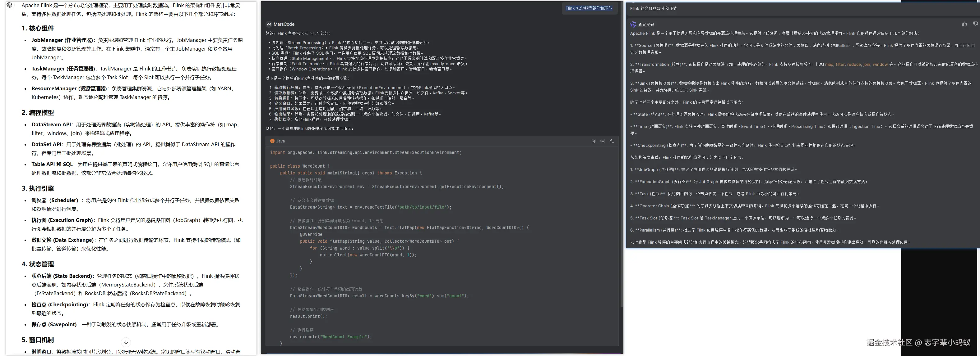Insert code at cursor icon
This screenshot has height=356, width=980.
pyautogui.click(x=602, y=141)
